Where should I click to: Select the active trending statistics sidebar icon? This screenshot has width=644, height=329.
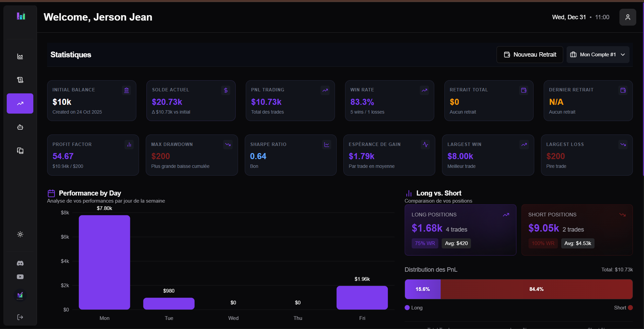(x=20, y=103)
